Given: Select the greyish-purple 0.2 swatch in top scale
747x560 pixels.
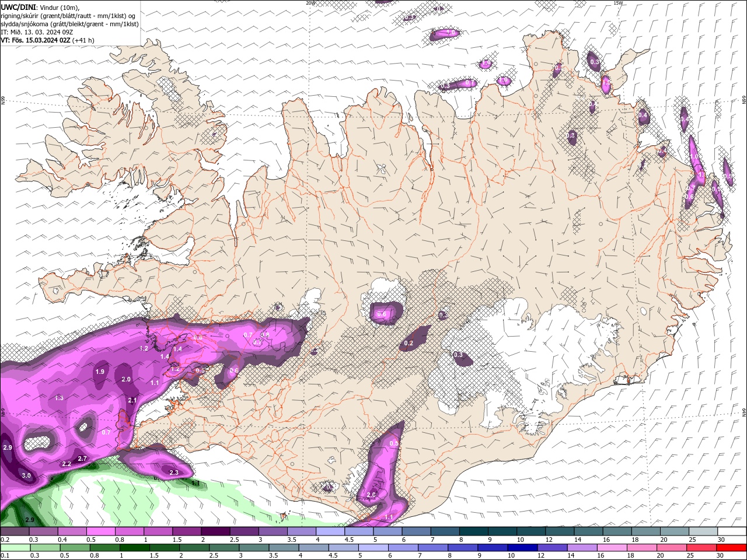Looking at the screenshot, I should [15, 531].
